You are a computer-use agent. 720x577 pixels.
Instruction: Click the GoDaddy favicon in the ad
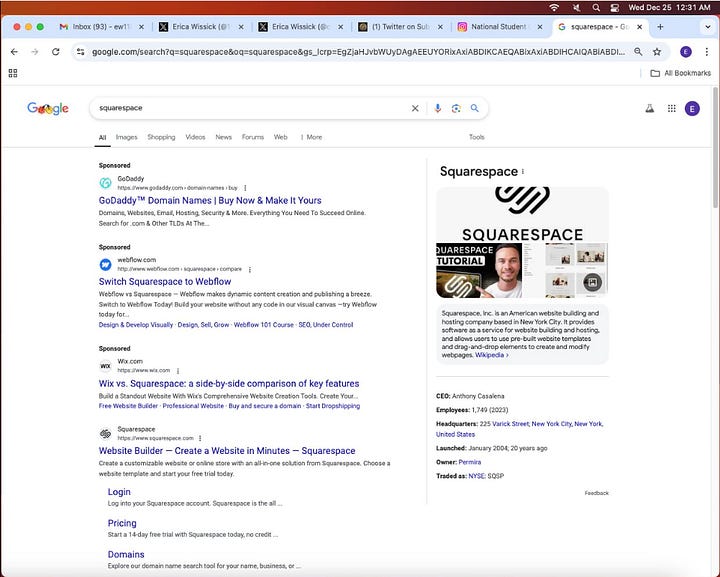[106, 183]
